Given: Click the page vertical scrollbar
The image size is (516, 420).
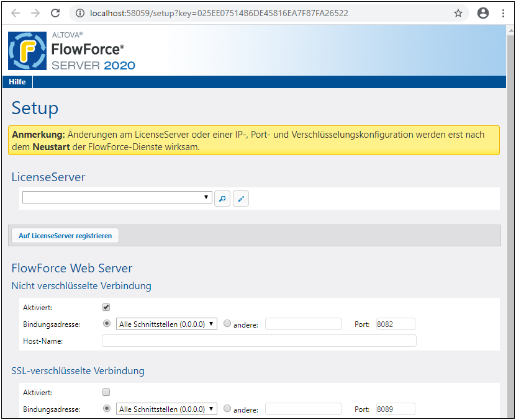Looking at the screenshot, I should (x=511, y=227).
